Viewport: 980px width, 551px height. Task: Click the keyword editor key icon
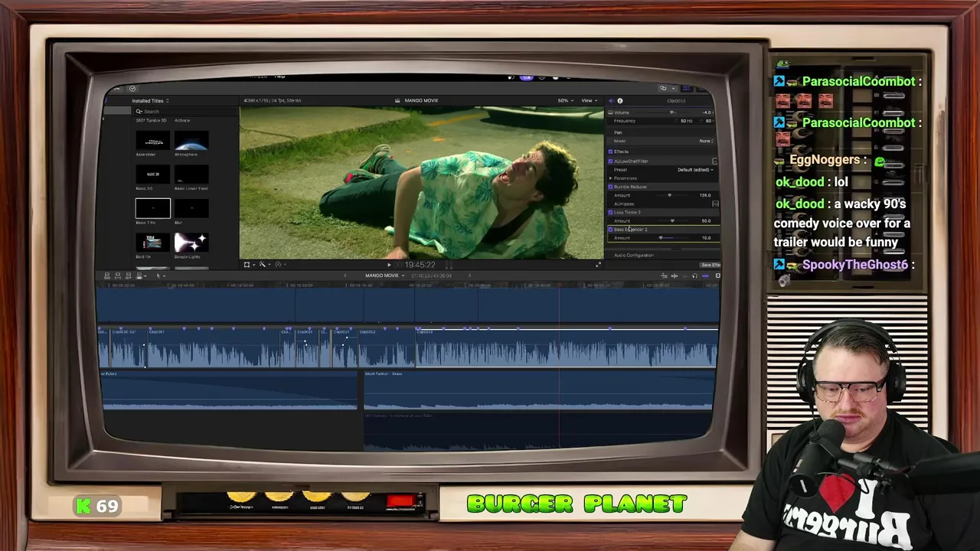click(116, 88)
